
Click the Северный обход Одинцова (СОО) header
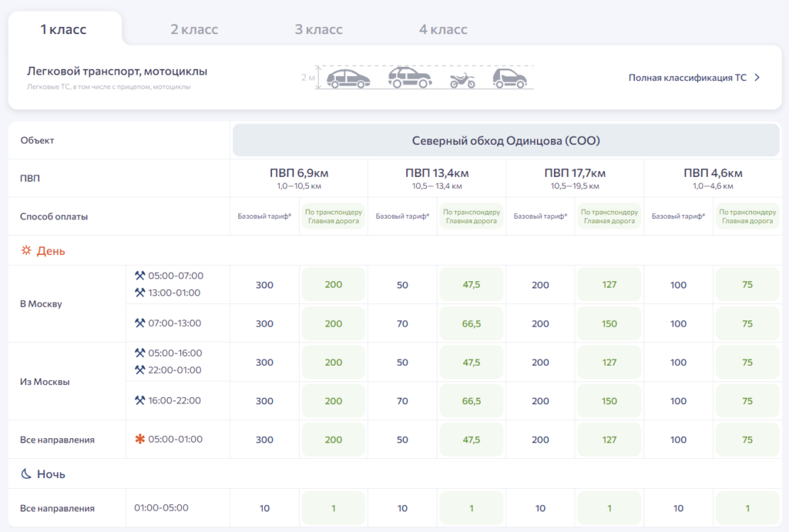pyautogui.click(x=505, y=141)
